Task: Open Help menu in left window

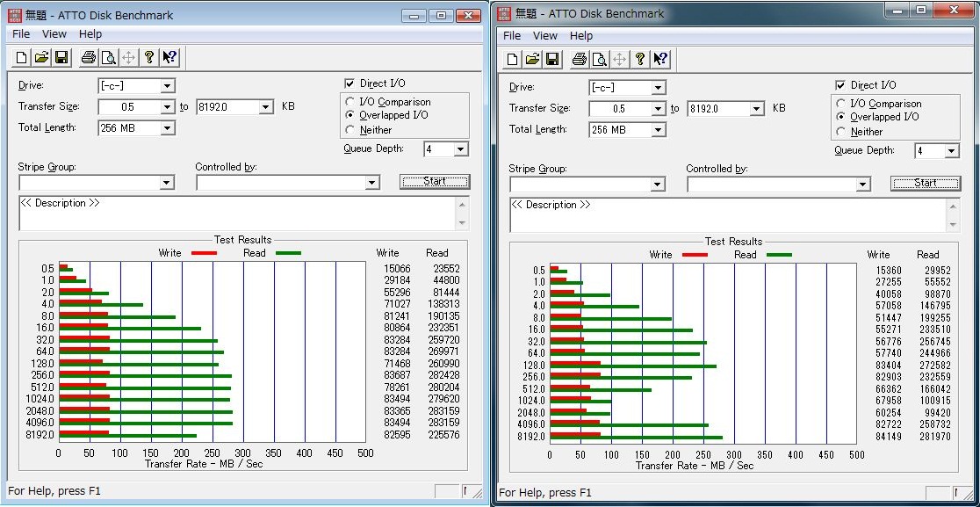Action: 90,34
